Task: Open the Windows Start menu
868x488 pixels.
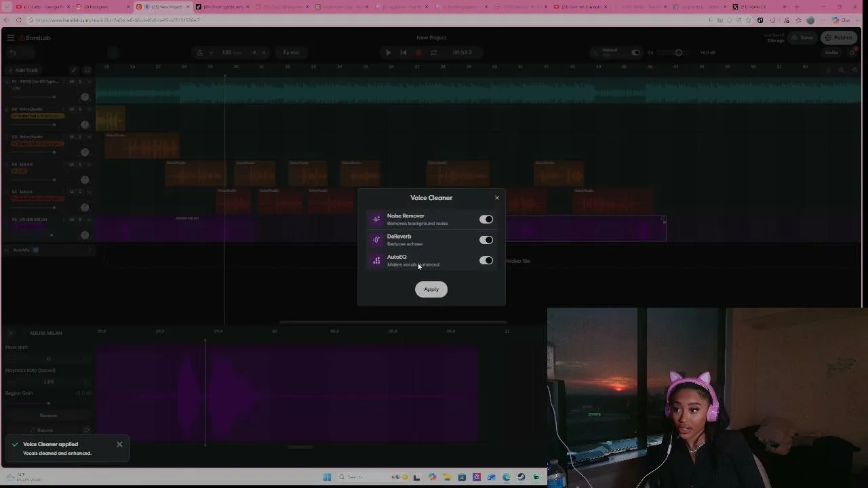Action: [x=327, y=477]
